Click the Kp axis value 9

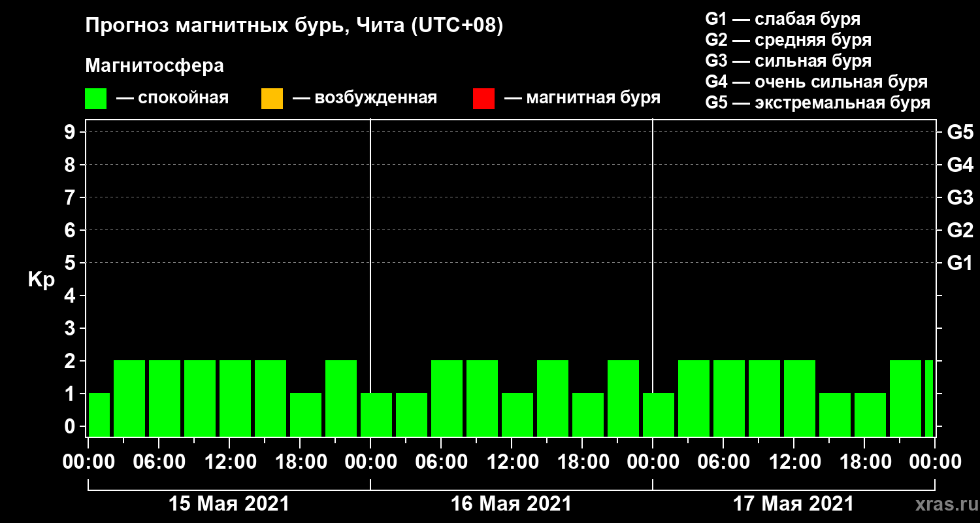(x=71, y=132)
